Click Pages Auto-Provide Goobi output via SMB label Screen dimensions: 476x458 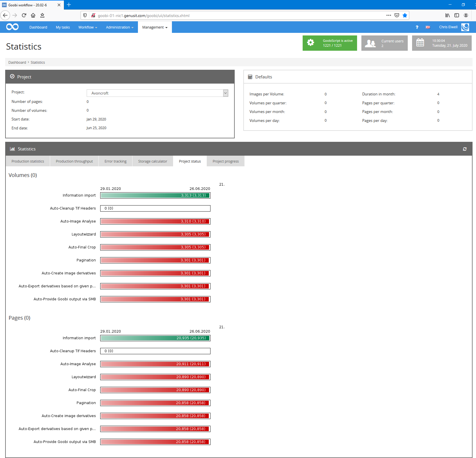[65, 442]
